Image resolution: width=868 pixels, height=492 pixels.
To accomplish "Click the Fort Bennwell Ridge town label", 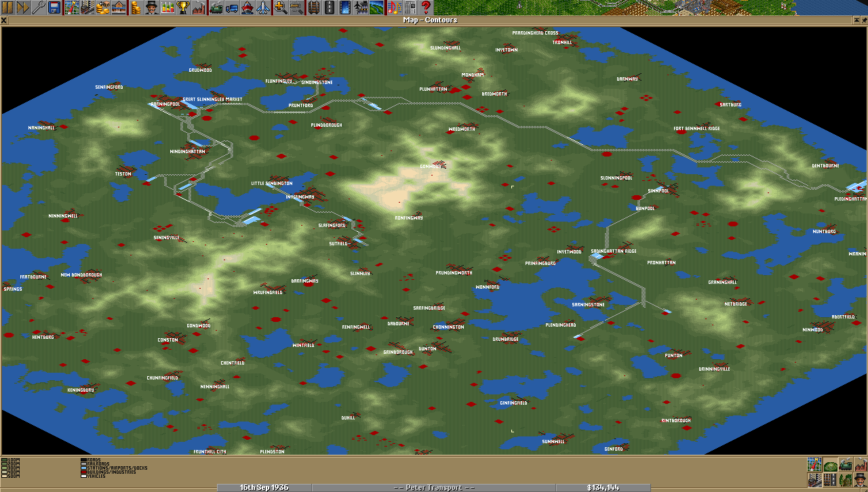I will point(697,128).
